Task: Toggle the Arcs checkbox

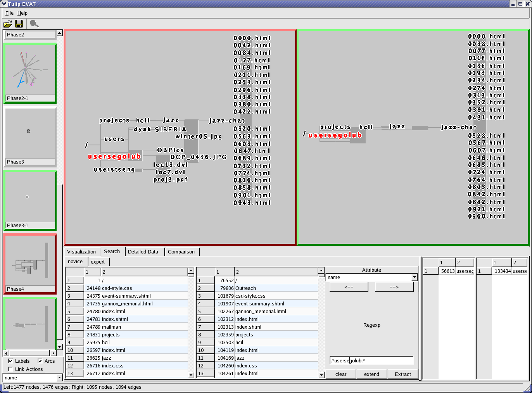Action: click(40, 361)
